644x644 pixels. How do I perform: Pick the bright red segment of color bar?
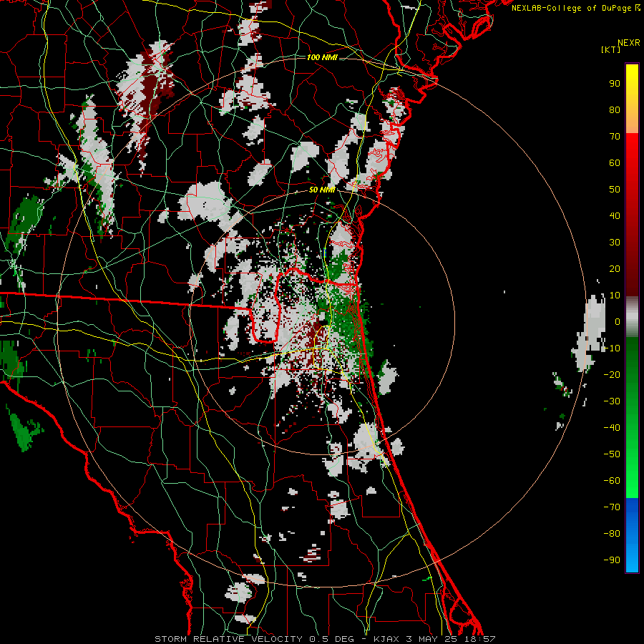tap(632, 172)
